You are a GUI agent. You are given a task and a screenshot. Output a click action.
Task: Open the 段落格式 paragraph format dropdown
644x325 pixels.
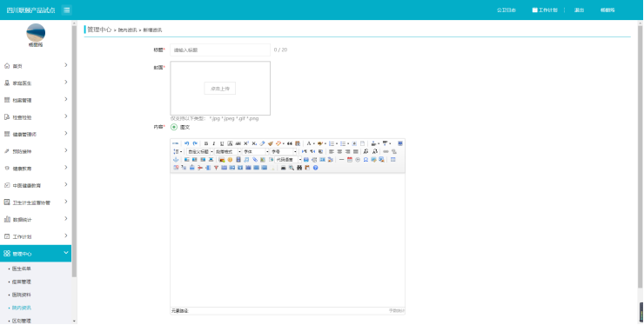pyautogui.click(x=228, y=152)
